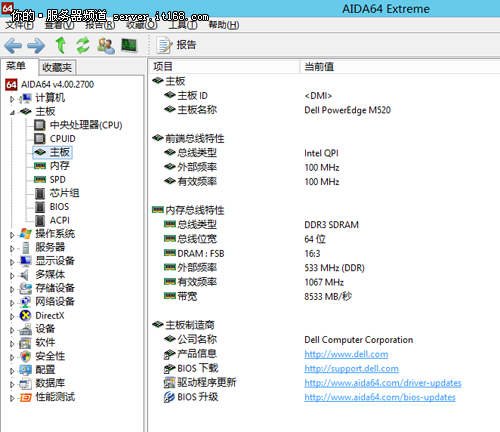
Task: Select SPD in the tree
Action: tap(58, 180)
